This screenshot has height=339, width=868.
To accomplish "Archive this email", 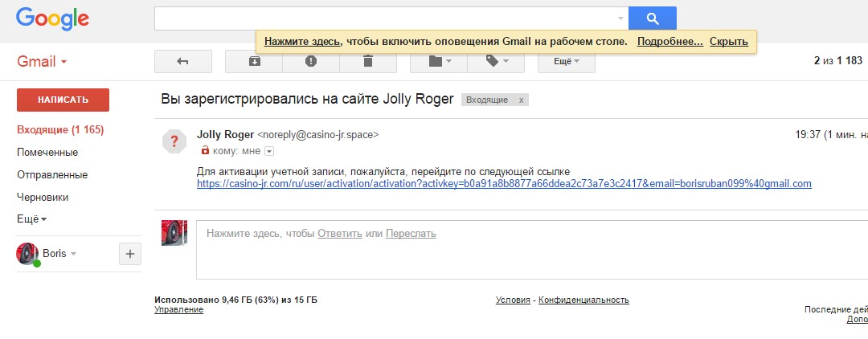I will (254, 61).
